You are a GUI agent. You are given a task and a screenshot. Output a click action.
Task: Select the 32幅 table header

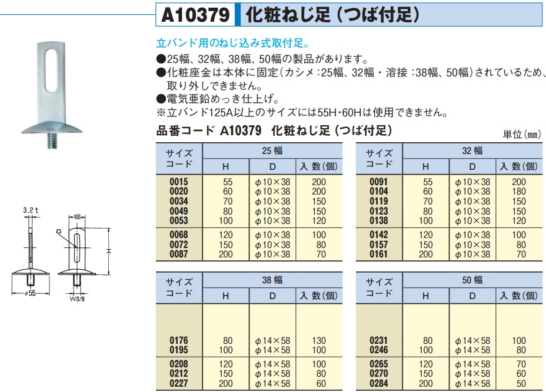pyautogui.click(x=472, y=151)
